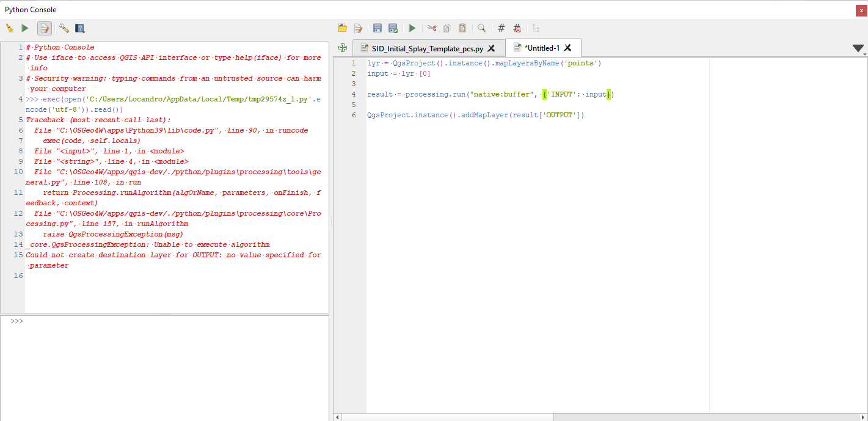Click 'exec(code, self.locals)' output line
868x421 pixels.
(92, 141)
